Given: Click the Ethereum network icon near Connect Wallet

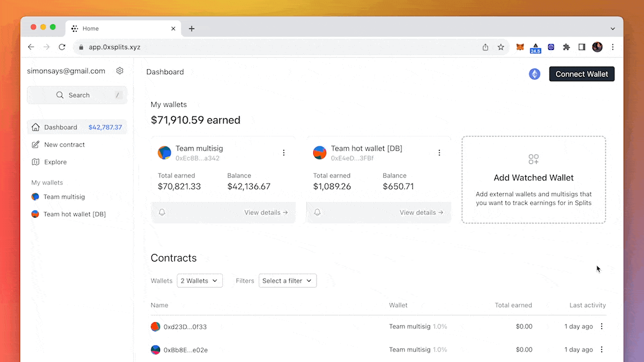Looking at the screenshot, I should [x=534, y=74].
